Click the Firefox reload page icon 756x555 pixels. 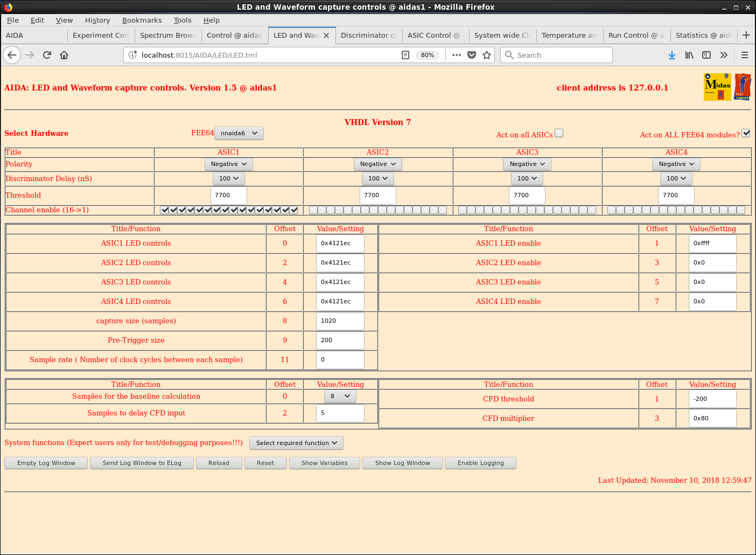click(47, 55)
